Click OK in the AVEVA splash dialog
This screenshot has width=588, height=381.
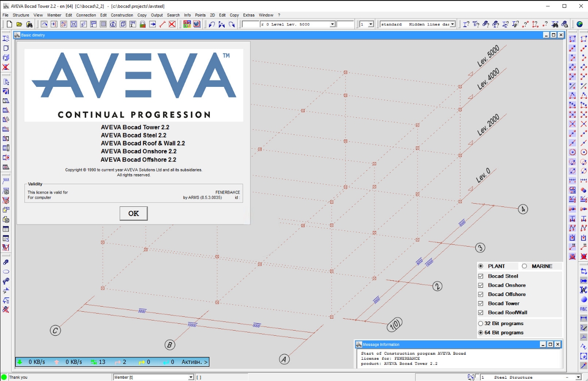[x=134, y=213]
